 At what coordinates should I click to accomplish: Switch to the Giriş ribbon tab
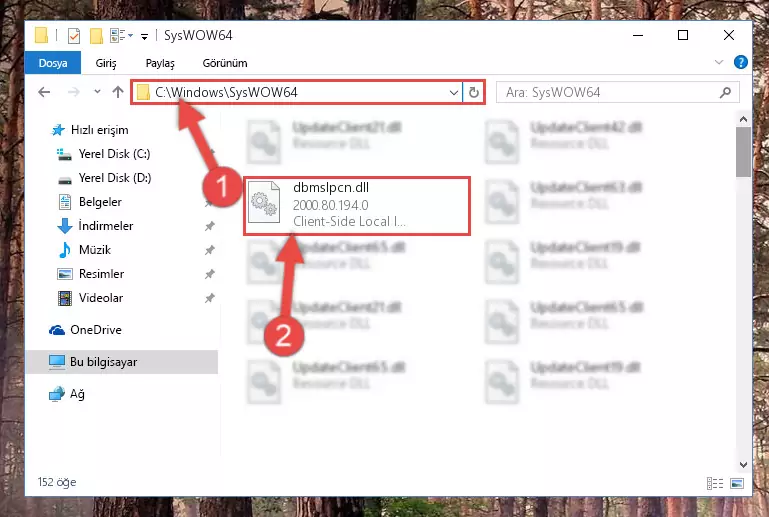click(106, 63)
